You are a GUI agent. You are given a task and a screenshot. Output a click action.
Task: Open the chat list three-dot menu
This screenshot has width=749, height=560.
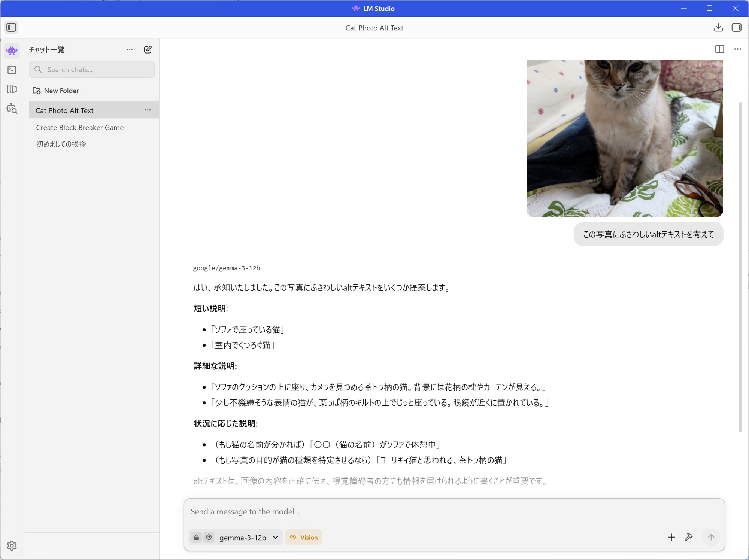click(130, 49)
